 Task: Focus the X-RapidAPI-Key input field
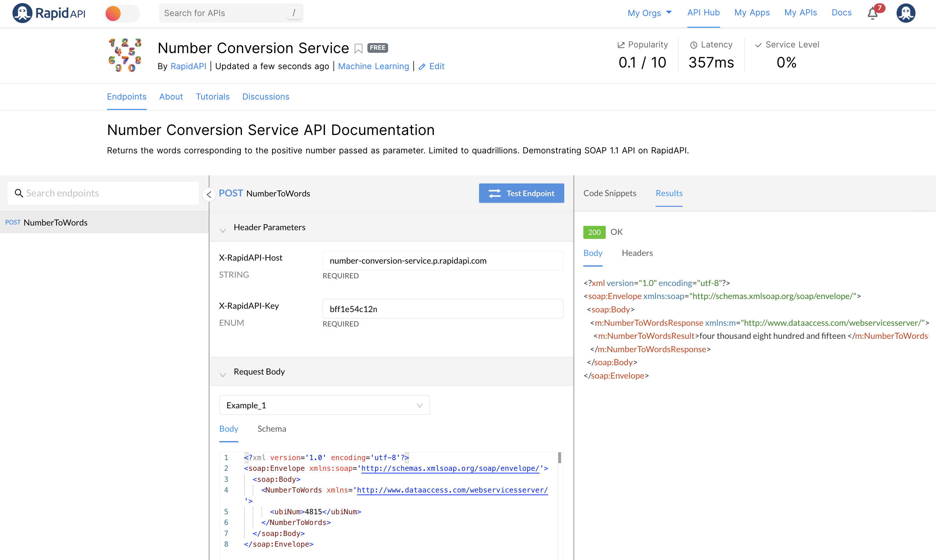pos(442,309)
